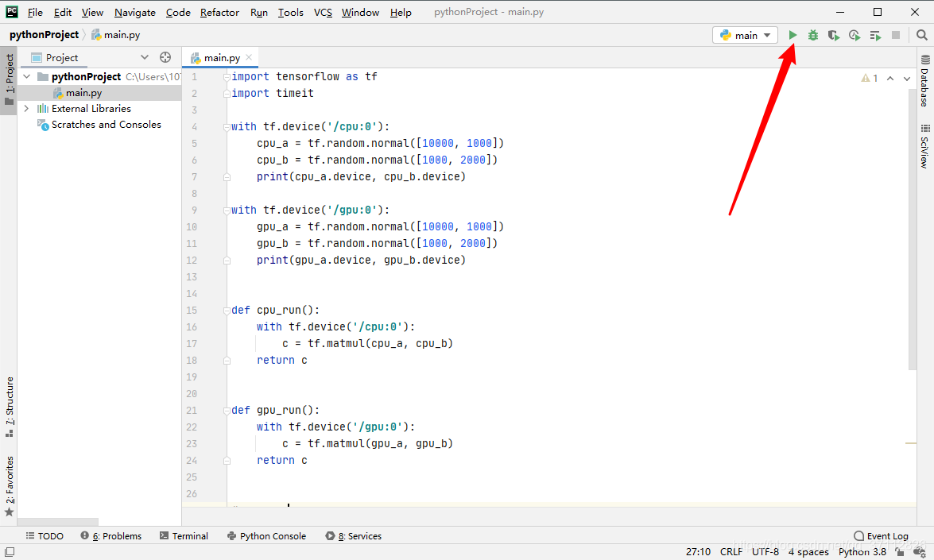Open the View menu
The height and width of the screenshot is (560, 934).
pyautogui.click(x=92, y=12)
